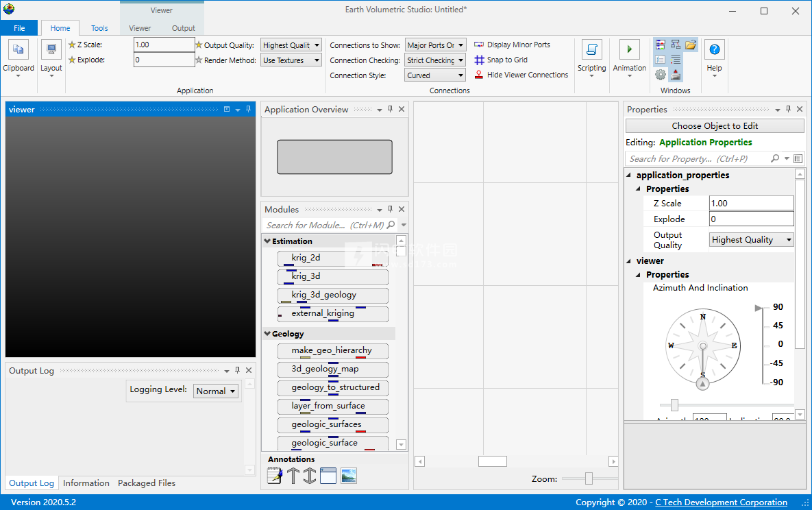
Task: Toggle the modules list window icon
Action: click(x=661, y=45)
